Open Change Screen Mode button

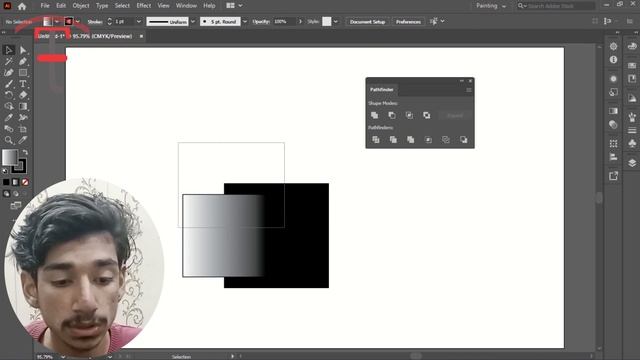click(16, 205)
